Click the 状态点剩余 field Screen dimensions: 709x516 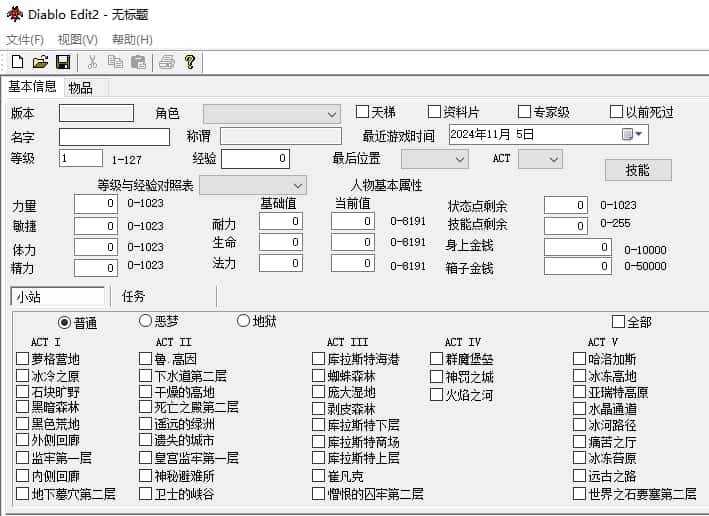[x=566, y=205]
